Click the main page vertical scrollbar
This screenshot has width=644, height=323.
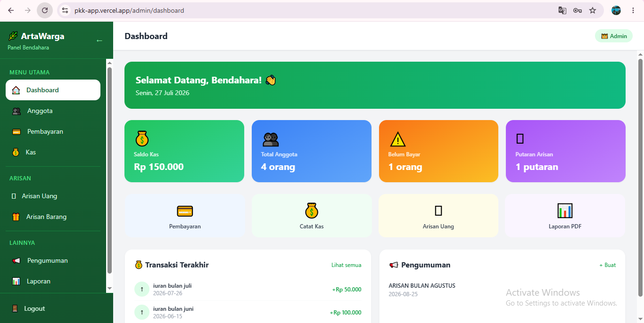click(640, 177)
